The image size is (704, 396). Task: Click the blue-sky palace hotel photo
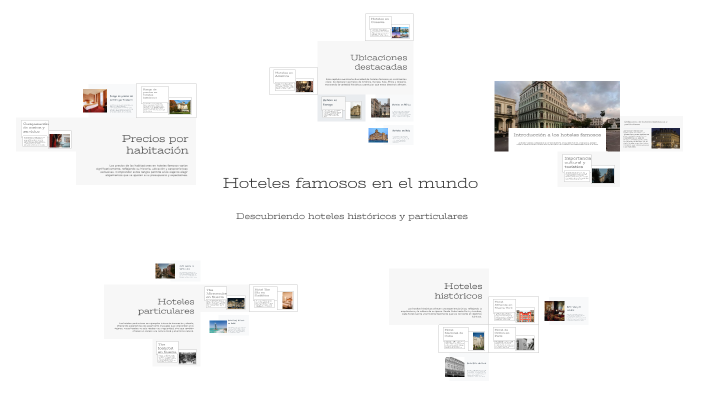click(x=378, y=135)
